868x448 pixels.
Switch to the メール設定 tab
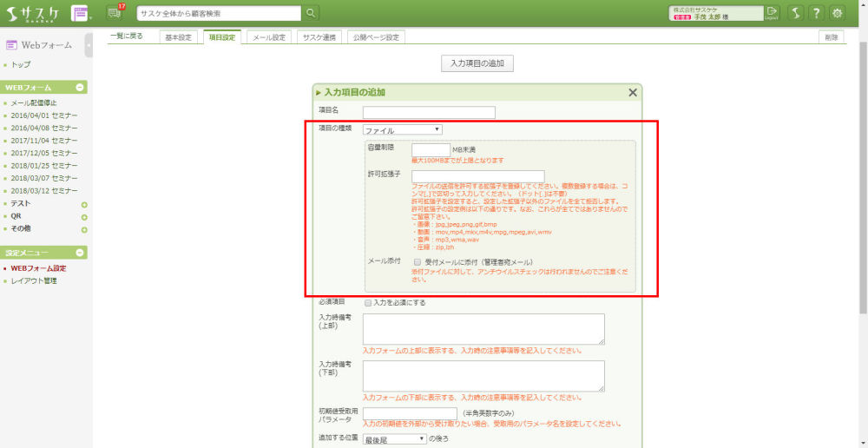[x=267, y=38]
